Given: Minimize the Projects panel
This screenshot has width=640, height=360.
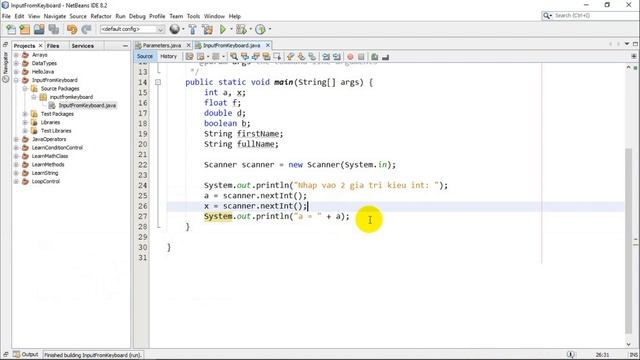Looking at the screenshot, I should [x=125, y=46].
